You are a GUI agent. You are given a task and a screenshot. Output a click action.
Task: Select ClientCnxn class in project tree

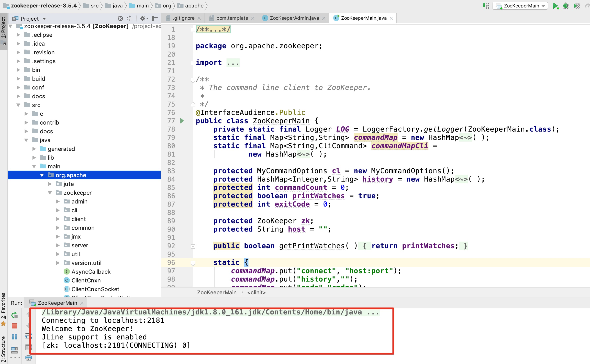[x=86, y=280]
